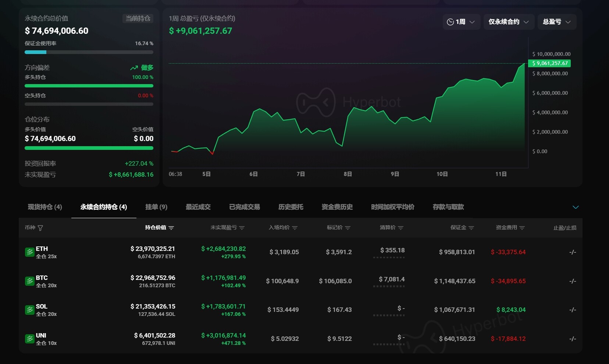
Task: Click the 保证金使用率 progress bar
Action: click(89, 52)
